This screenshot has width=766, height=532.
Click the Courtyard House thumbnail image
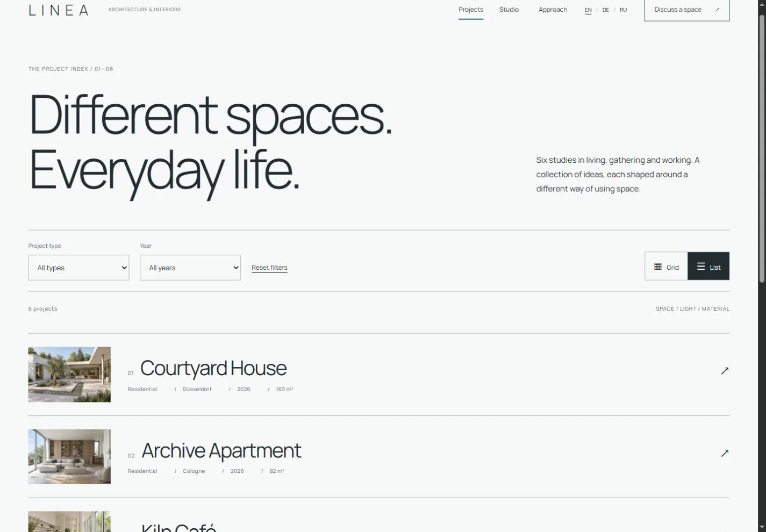(x=69, y=375)
